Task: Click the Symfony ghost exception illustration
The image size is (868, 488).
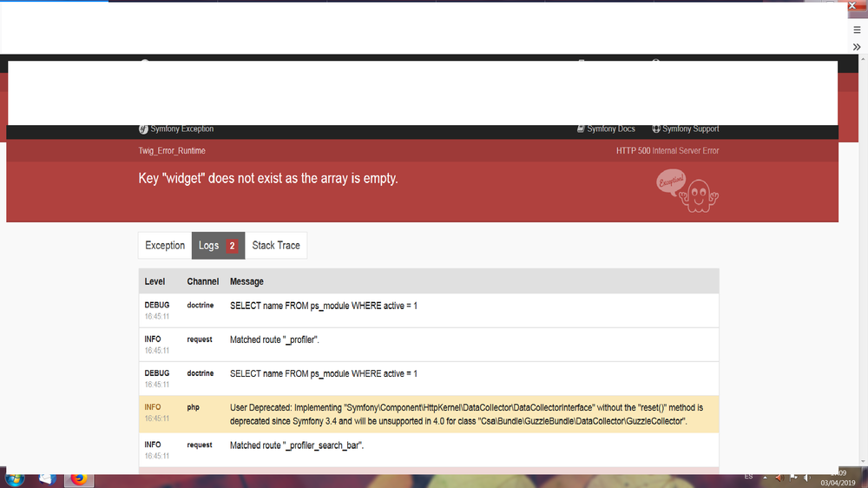Action: click(x=687, y=191)
